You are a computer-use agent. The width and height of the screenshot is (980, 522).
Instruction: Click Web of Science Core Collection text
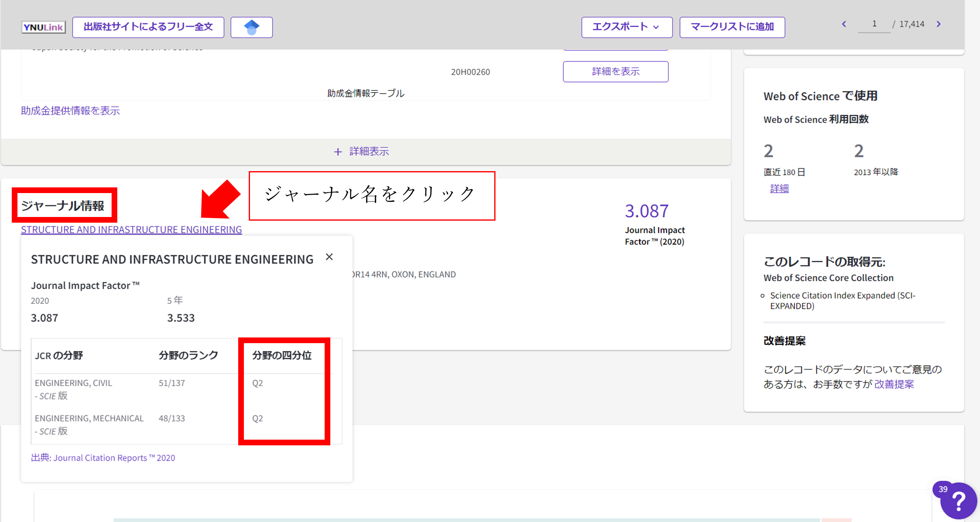click(x=828, y=278)
